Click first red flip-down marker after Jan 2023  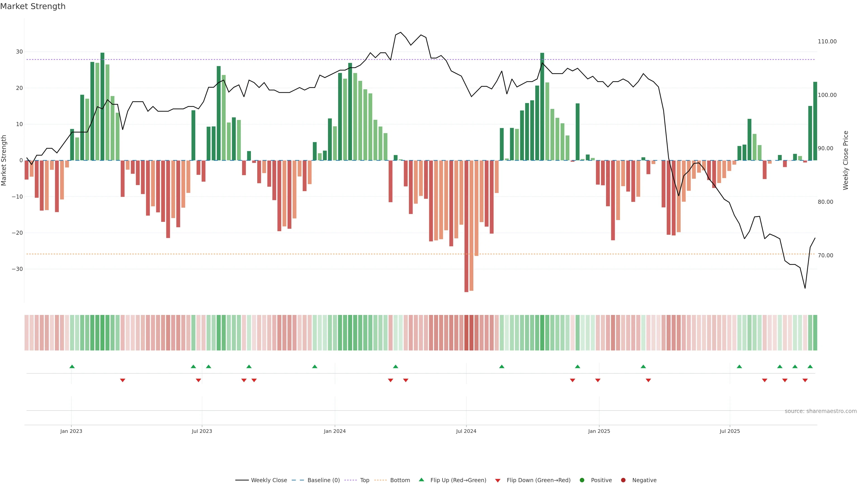click(123, 380)
